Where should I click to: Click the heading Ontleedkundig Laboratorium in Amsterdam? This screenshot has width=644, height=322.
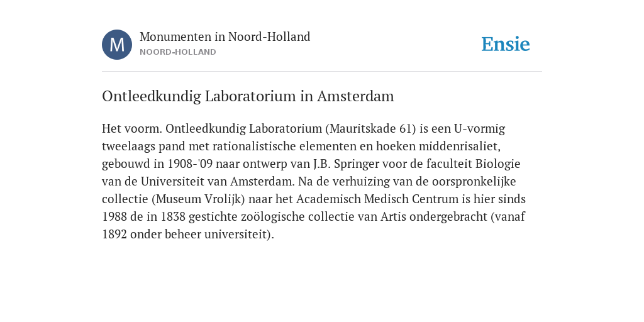point(248,96)
